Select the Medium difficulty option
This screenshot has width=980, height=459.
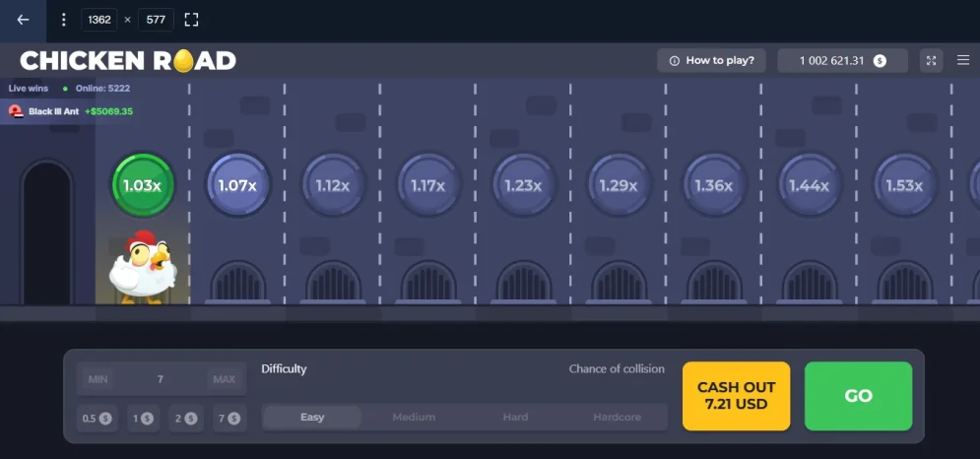coord(414,417)
